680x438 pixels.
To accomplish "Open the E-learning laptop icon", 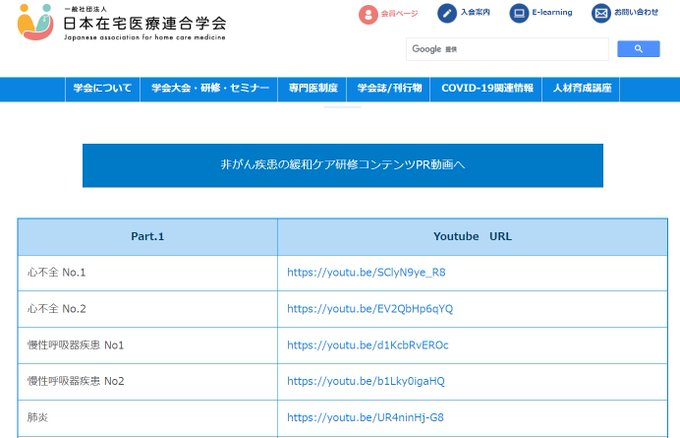I will pos(519,13).
